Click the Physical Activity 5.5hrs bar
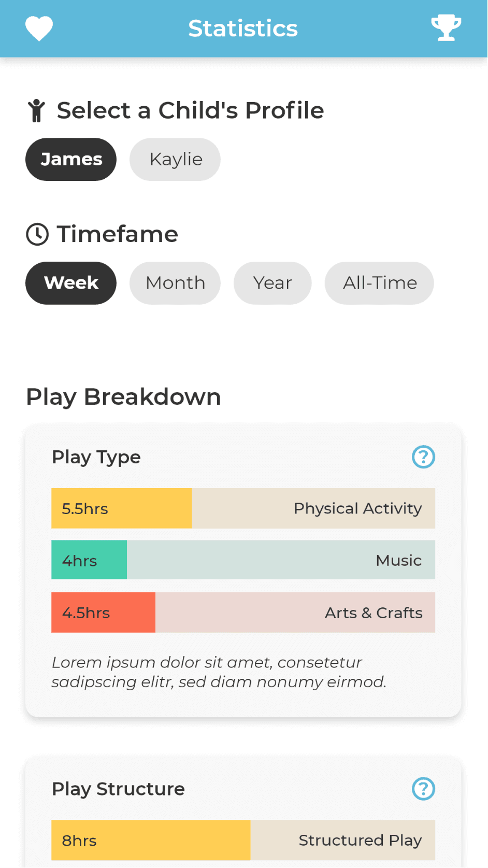Image resolution: width=488 pixels, height=868 pixels. click(x=243, y=508)
